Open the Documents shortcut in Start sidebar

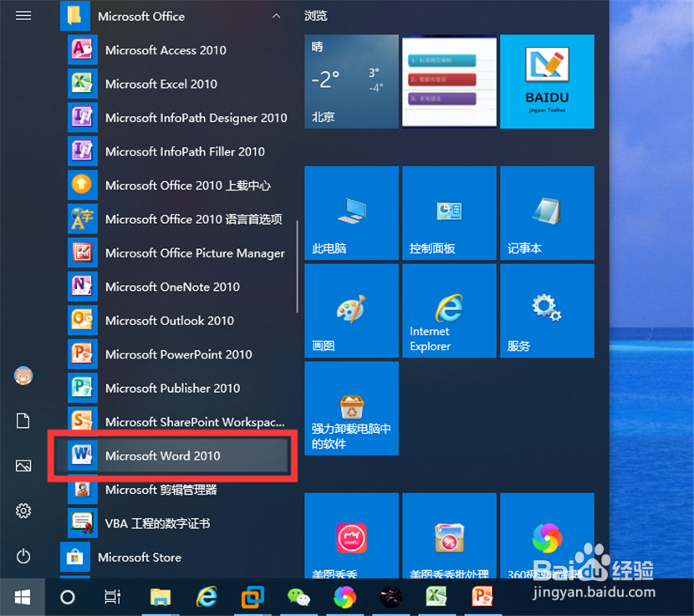[x=23, y=421]
